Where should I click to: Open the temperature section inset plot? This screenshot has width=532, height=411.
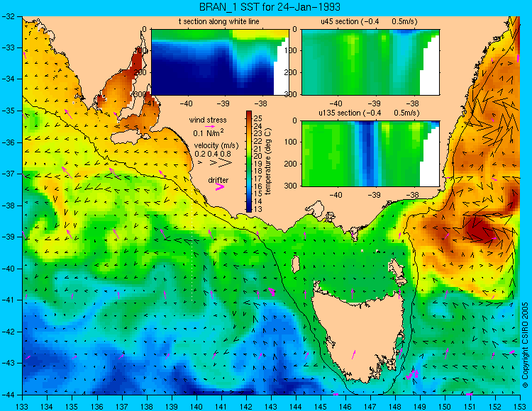[219, 62]
